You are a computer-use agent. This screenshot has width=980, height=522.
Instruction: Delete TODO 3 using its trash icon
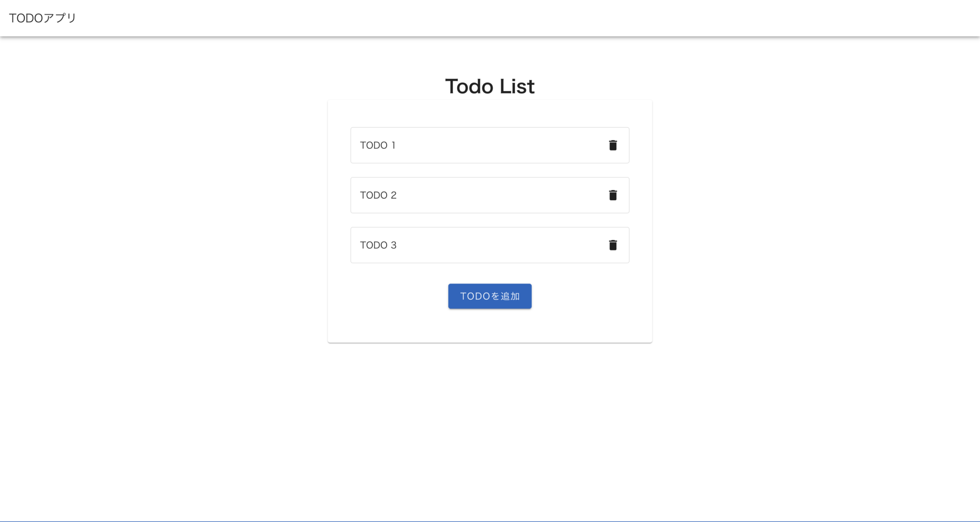(x=613, y=245)
